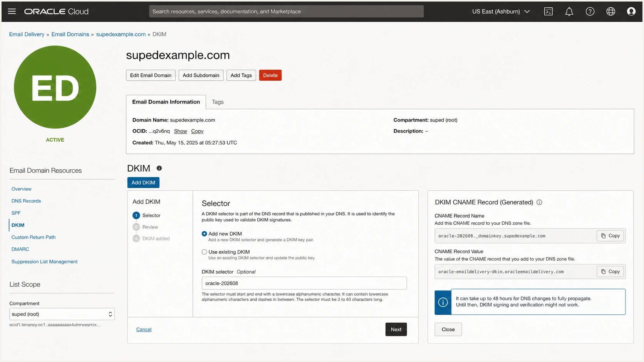This screenshot has height=362, width=644.
Task: Switch to the Tags tab
Action: tap(218, 102)
